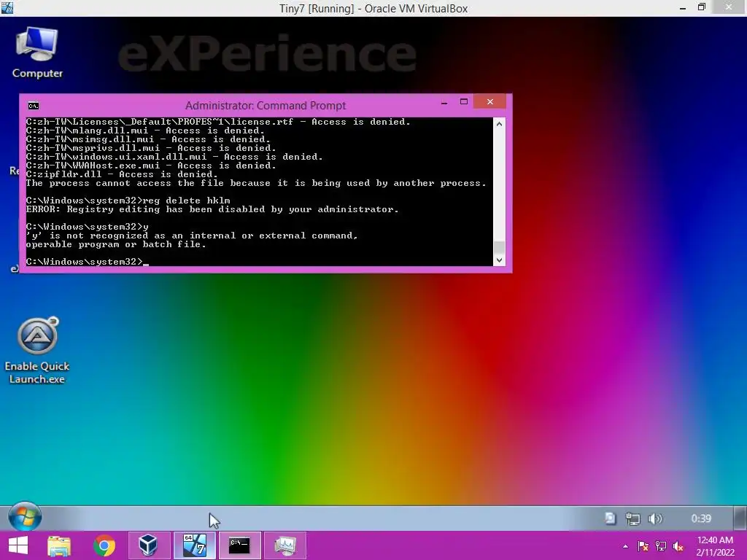Click the Command Prompt scrollbar thumb
The width and height of the screenshot is (747, 560).
point(499,247)
